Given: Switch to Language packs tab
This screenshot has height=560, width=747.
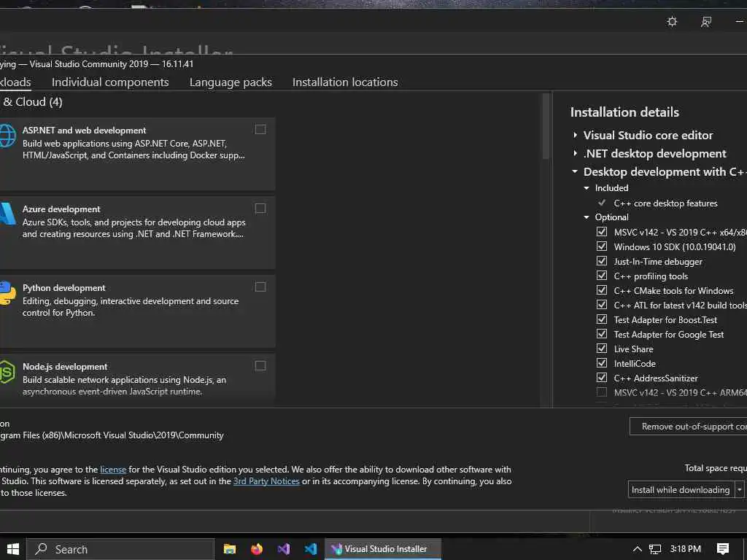Looking at the screenshot, I should click(231, 82).
